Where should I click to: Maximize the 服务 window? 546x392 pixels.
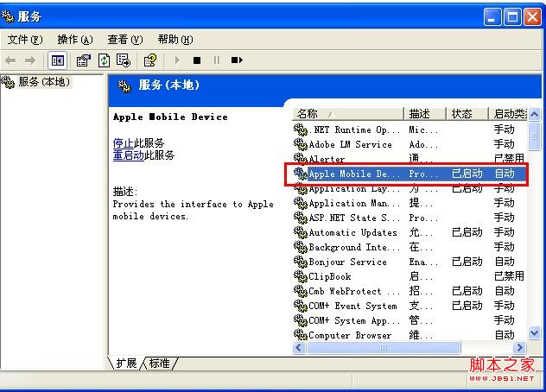click(512, 16)
